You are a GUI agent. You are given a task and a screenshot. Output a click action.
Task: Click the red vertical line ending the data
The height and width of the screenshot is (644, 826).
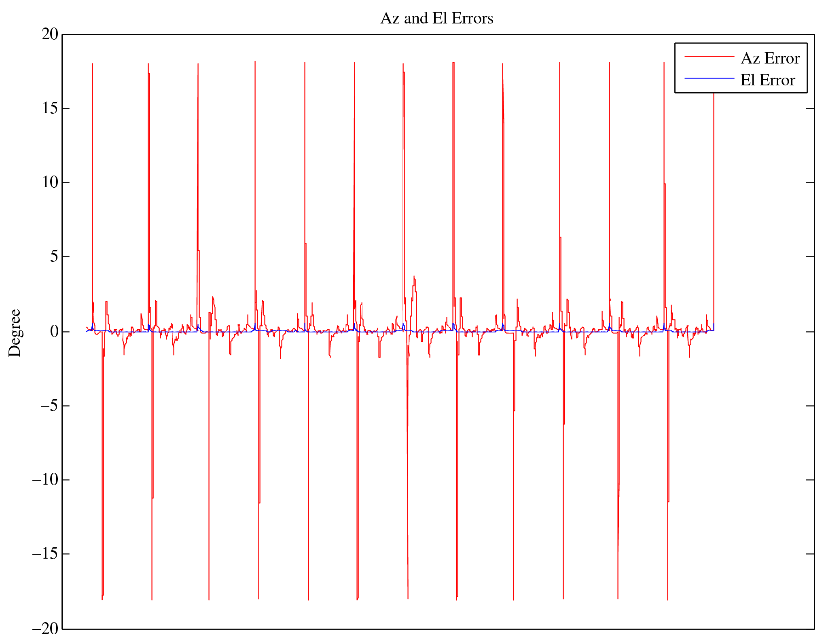pos(714,202)
